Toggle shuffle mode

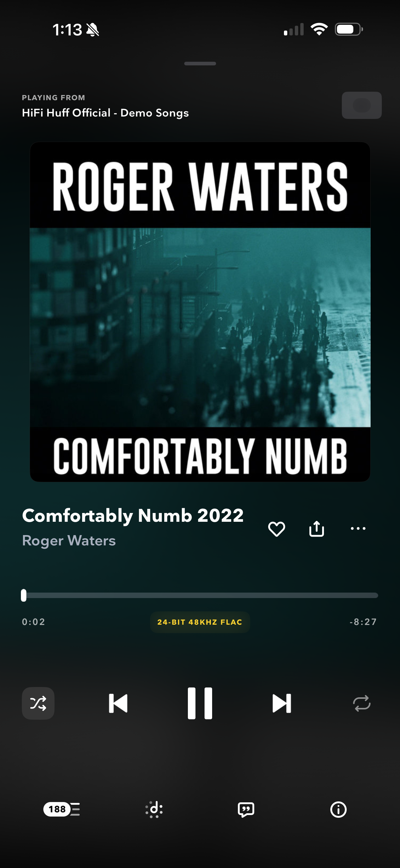[x=38, y=703]
